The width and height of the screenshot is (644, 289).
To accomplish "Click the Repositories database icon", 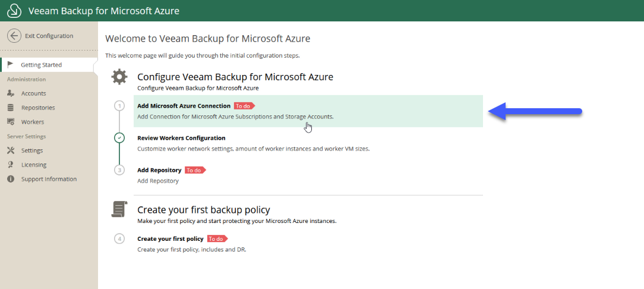I will [11, 108].
